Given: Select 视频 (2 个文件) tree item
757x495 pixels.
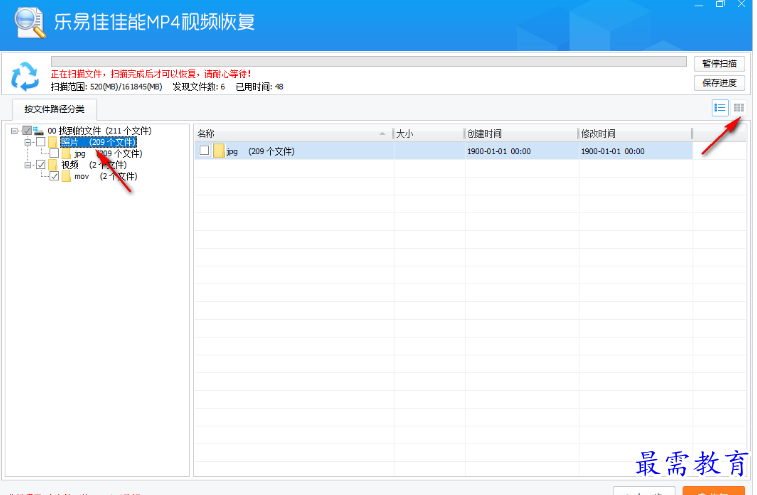Looking at the screenshot, I should pos(94,165).
